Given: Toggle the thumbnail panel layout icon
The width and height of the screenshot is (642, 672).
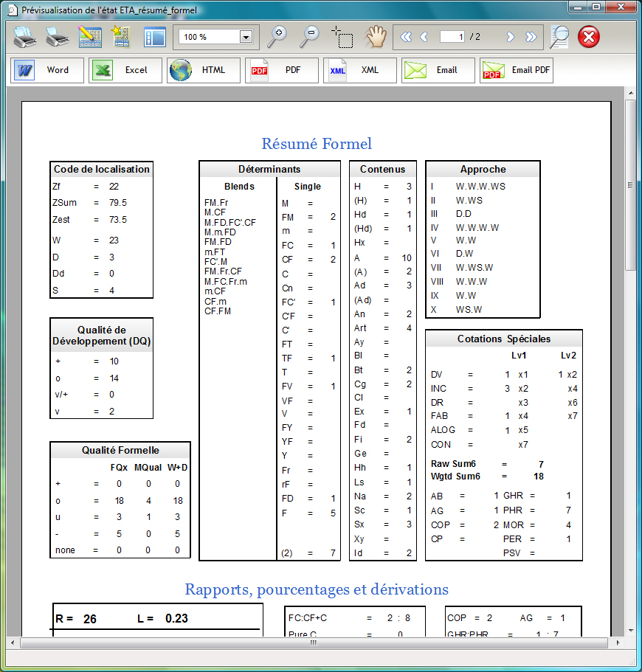Looking at the screenshot, I should (x=154, y=36).
